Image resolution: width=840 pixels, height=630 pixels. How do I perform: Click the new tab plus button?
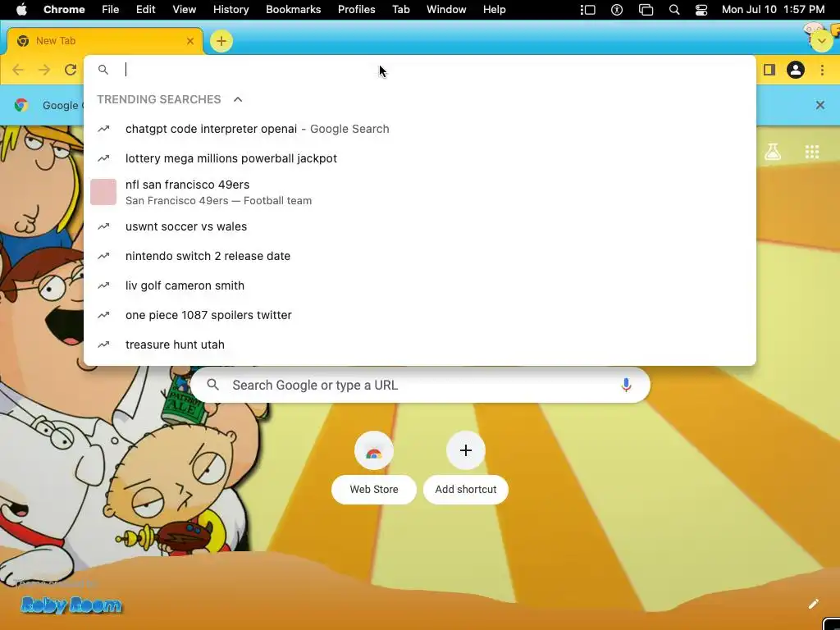click(221, 41)
